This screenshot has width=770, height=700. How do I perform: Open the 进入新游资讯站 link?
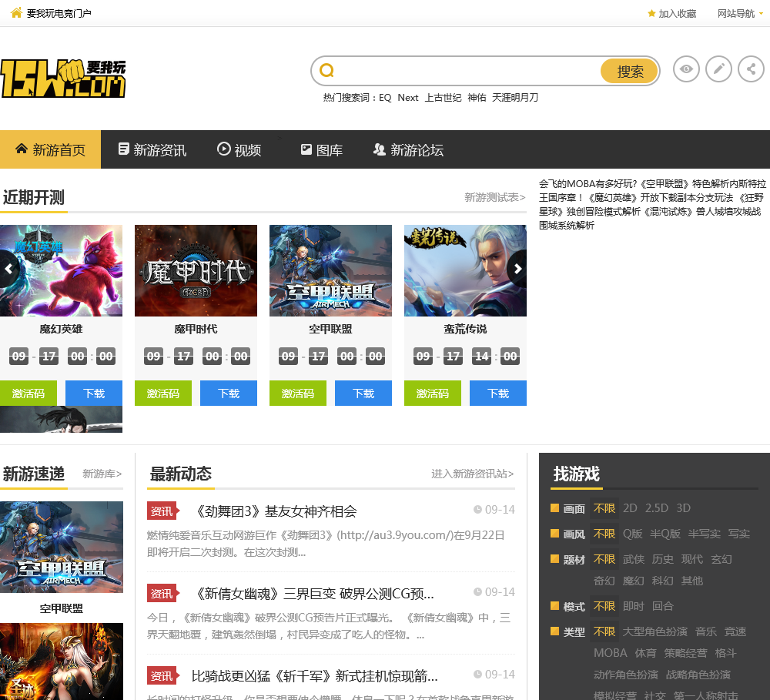click(473, 474)
